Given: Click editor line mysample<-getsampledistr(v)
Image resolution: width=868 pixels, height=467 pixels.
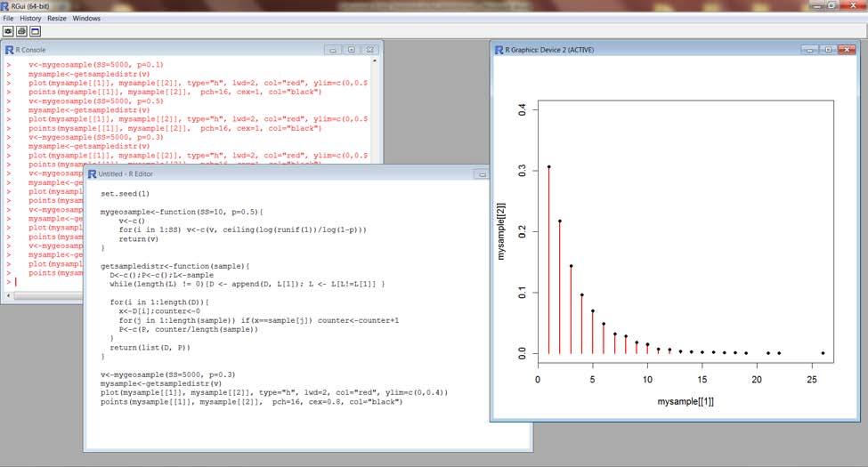Looking at the screenshot, I should [x=161, y=383].
